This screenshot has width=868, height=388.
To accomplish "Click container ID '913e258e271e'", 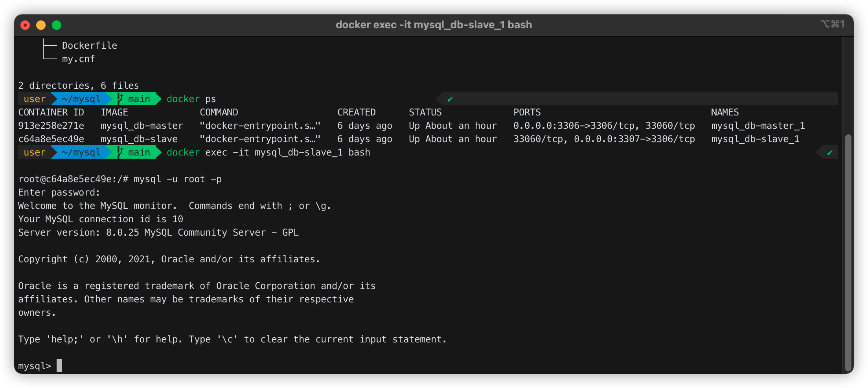I will point(51,126).
